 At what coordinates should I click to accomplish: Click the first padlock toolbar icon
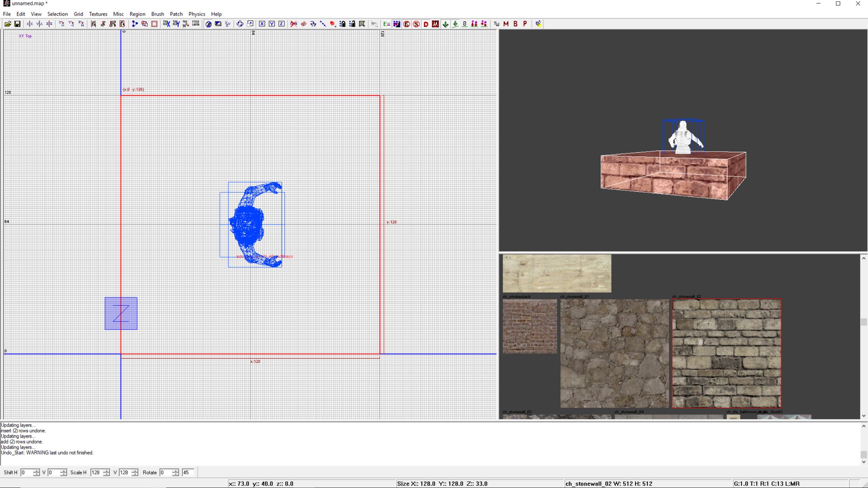click(x=342, y=24)
